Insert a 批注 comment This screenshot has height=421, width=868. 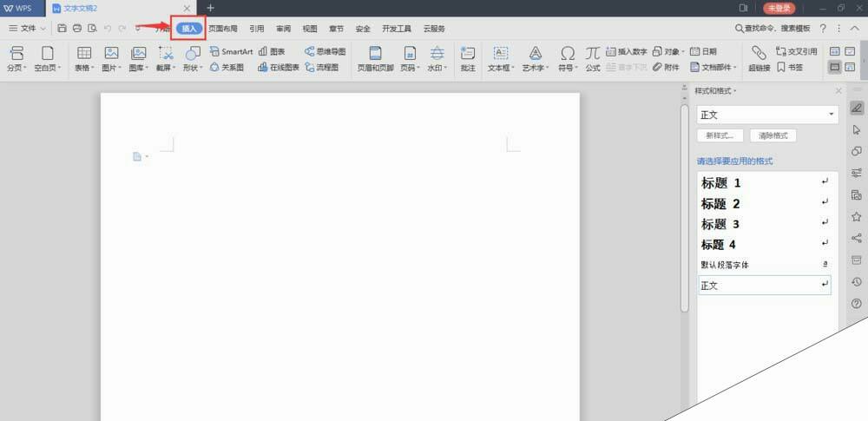click(x=468, y=59)
